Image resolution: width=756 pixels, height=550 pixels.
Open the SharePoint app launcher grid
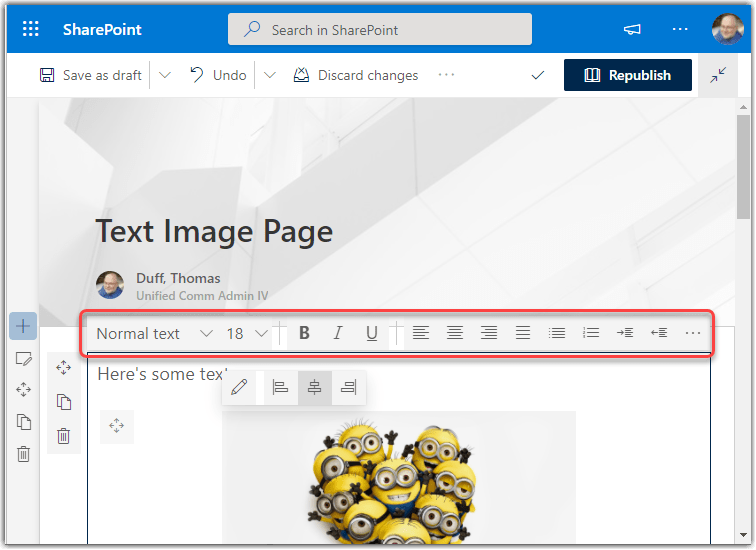point(31,29)
